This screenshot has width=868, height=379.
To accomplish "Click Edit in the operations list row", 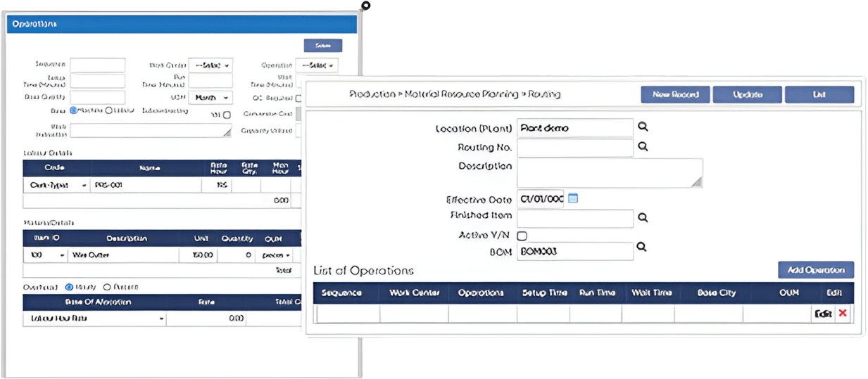I will pyautogui.click(x=822, y=314).
